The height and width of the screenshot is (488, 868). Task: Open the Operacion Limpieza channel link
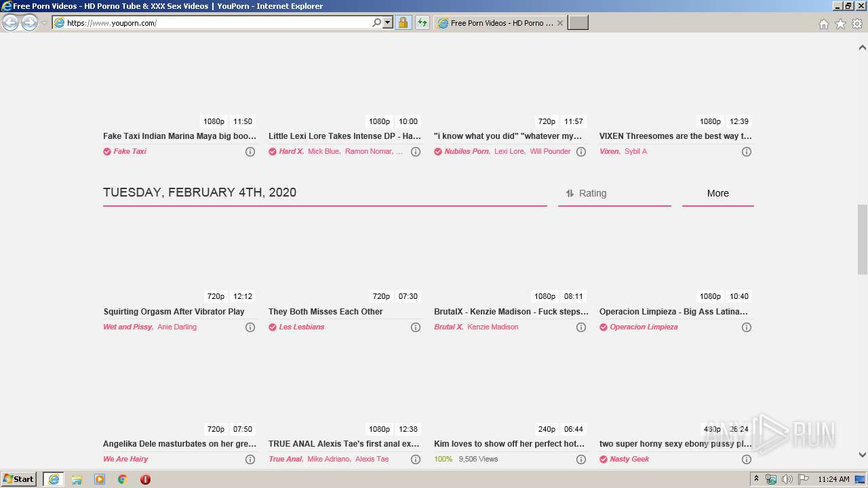click(644, 327)
